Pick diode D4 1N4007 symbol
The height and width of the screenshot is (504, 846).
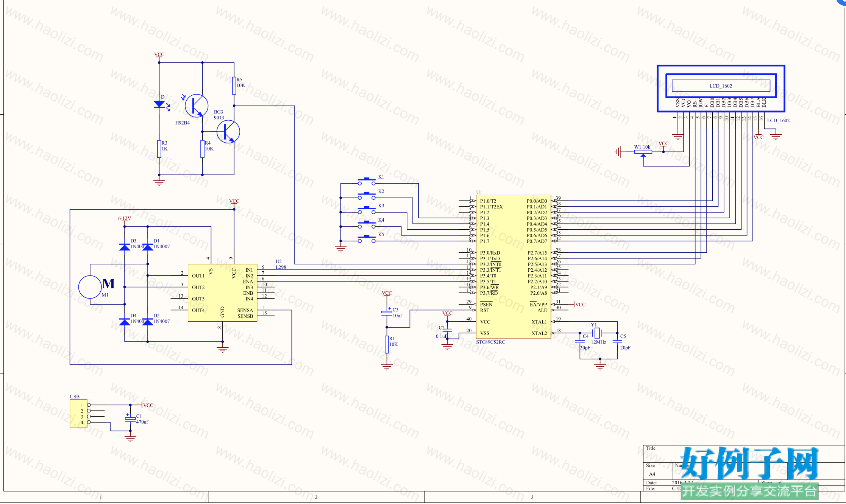125,322
